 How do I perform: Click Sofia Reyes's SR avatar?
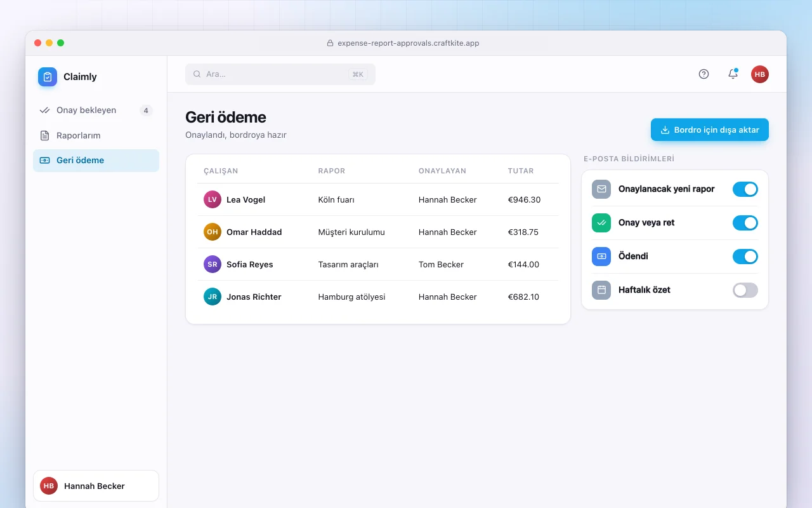tap(213, 264)
